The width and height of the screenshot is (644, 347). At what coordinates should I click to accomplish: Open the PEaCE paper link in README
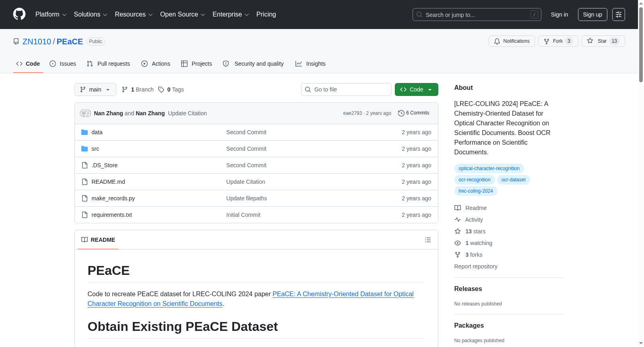250,299
